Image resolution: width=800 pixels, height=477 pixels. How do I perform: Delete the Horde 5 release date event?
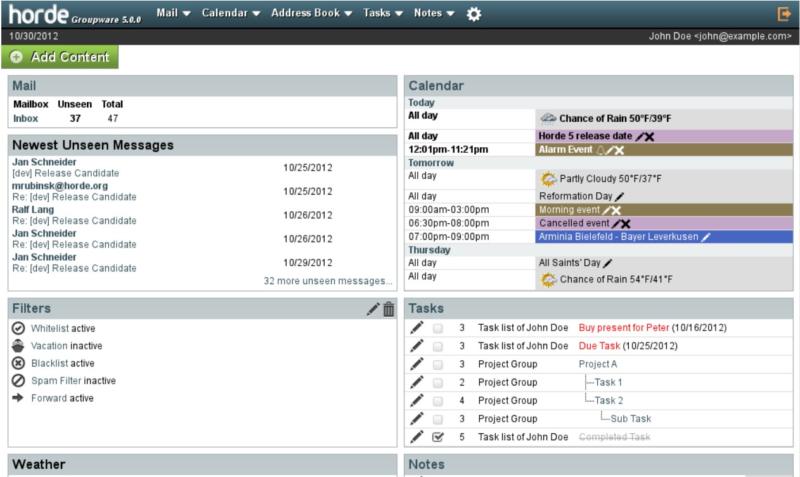pyautogui.click(x=649, y=136)
